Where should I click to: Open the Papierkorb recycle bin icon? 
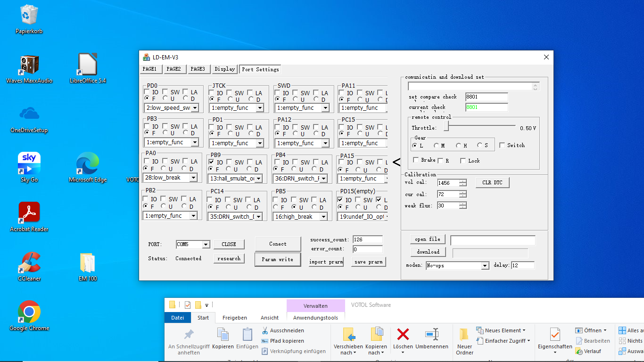click(29, 15)
